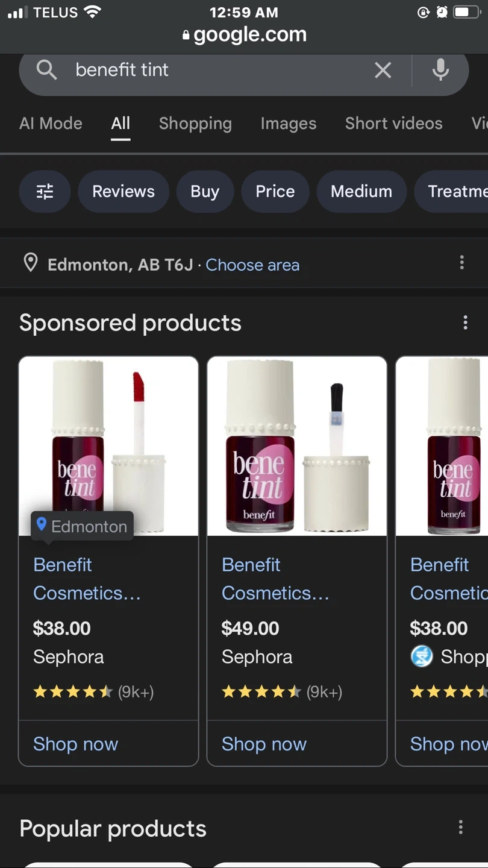Tap Shop now on $49.00 product
The width and height of the screenshot is (488, 868).
264,744
